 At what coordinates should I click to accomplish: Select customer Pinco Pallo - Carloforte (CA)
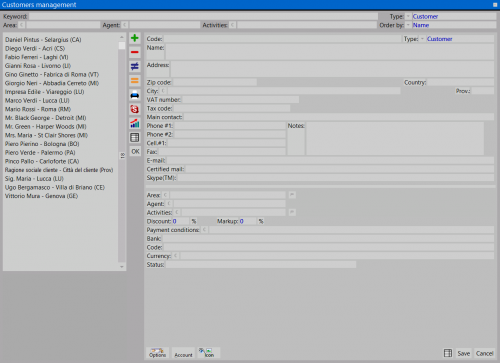42,161
